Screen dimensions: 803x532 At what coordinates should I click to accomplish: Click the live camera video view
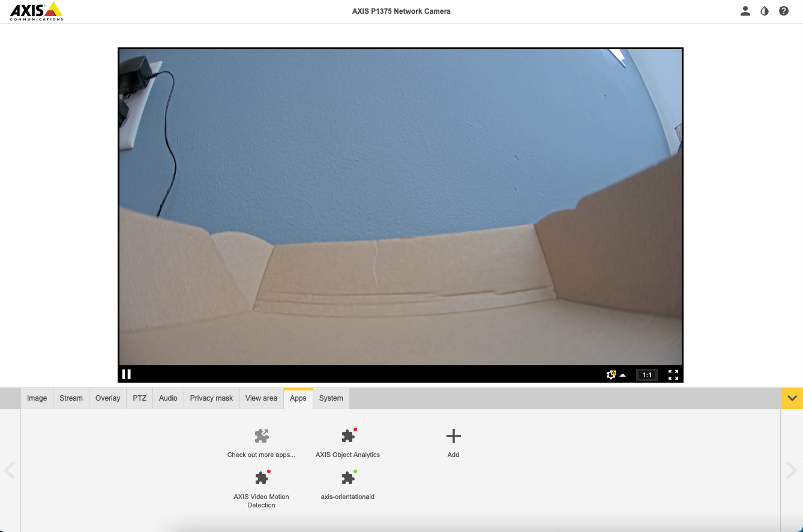pos(400,207)
